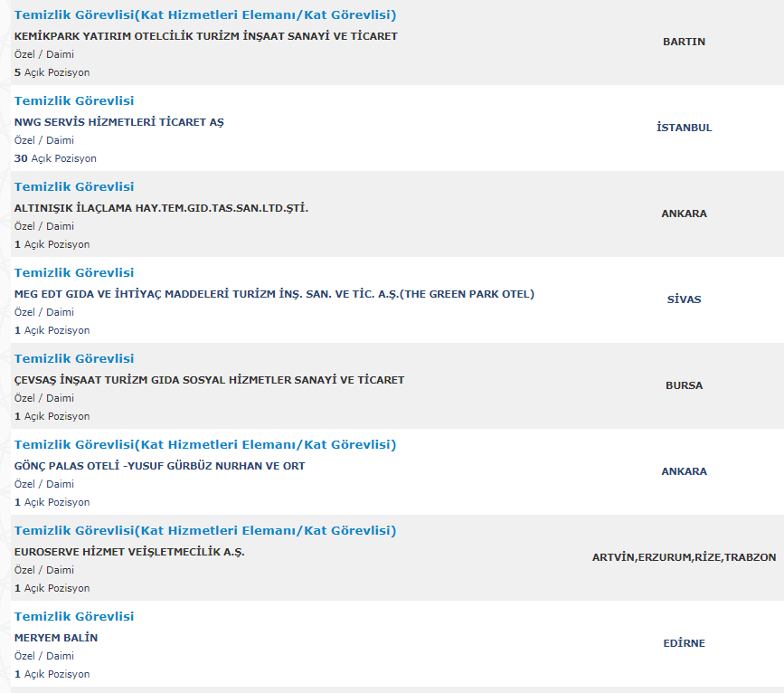Click the MERYEM BALİN employer name
Image resolution: width=784 pixels, height=693 pixels.
click(56, 638)
